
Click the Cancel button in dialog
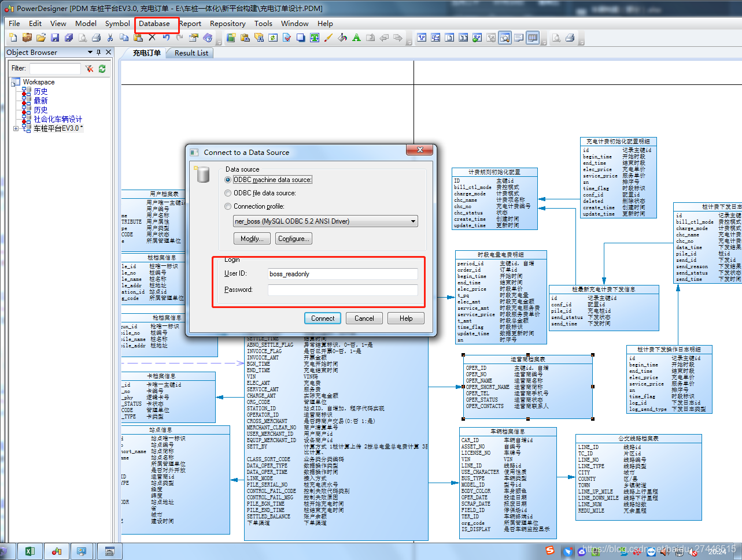364,318
